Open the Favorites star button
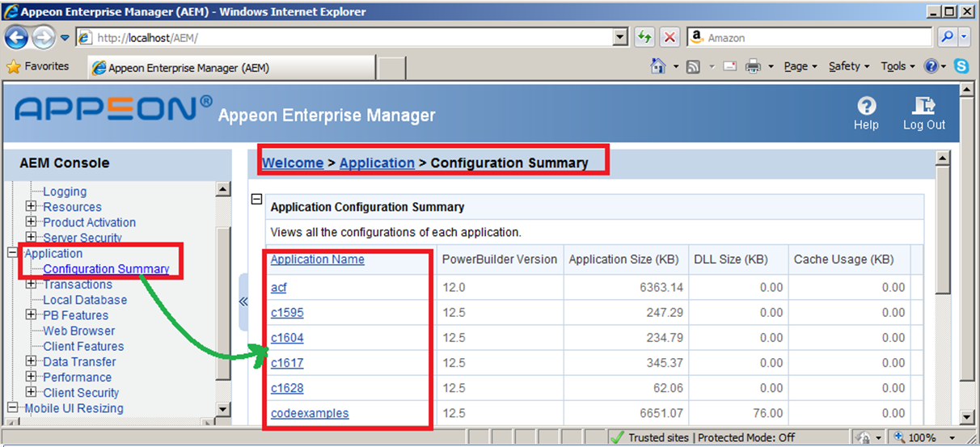980x447 pixels. pyautogui.click(x=38, y=66)
